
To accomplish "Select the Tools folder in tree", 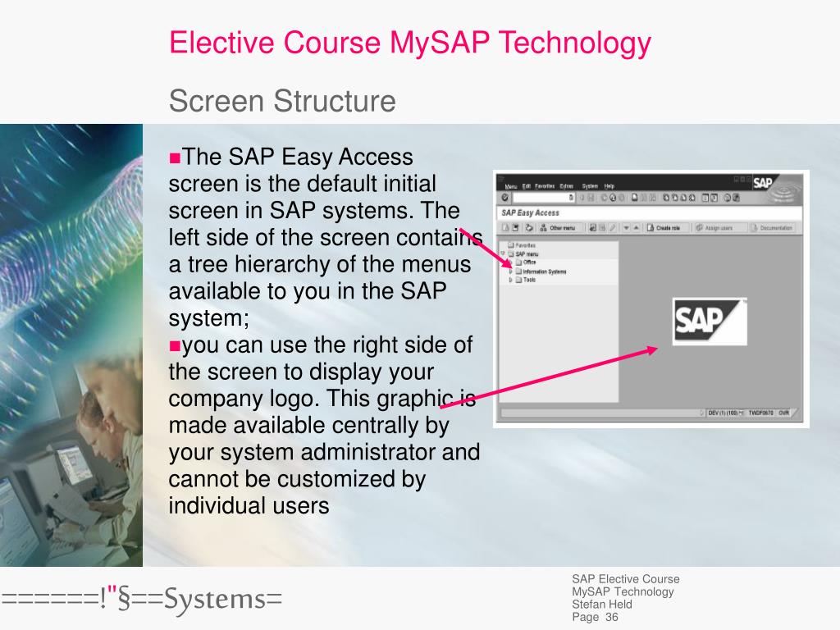I will [526, 280].
